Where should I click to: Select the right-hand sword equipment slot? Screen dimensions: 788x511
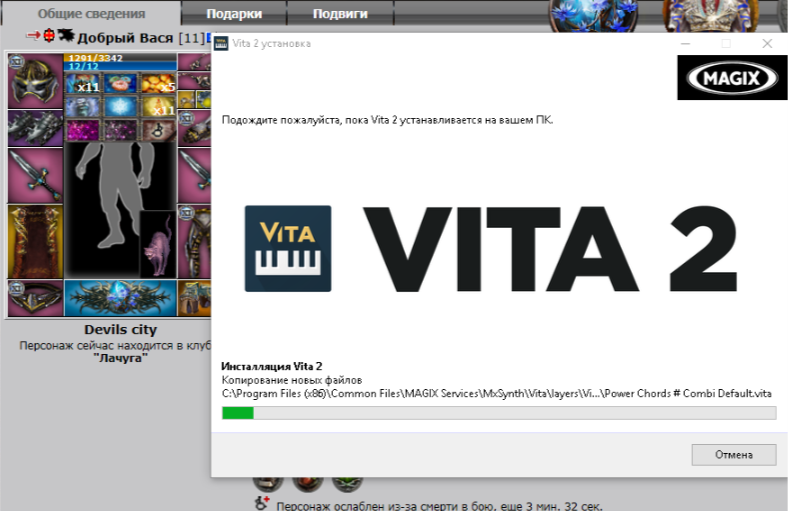(x=195, y=175)
